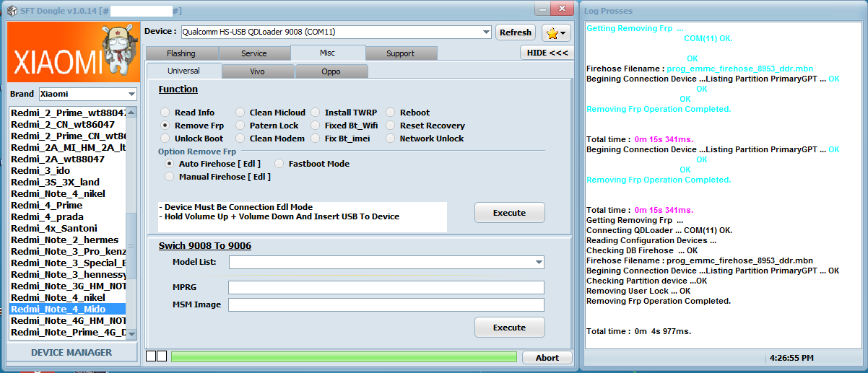Click the Abort button
868x373 pixels.
547,358
